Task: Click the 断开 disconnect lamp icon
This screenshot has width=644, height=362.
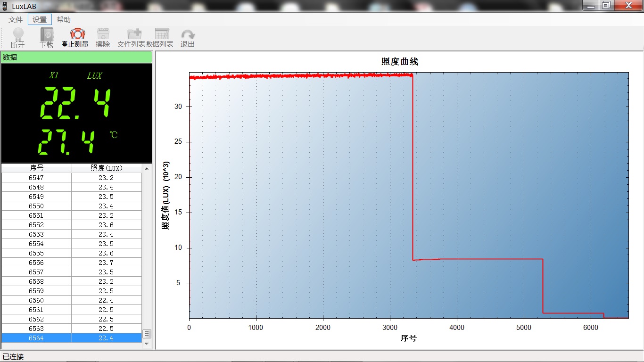Action: pos(18,34)
